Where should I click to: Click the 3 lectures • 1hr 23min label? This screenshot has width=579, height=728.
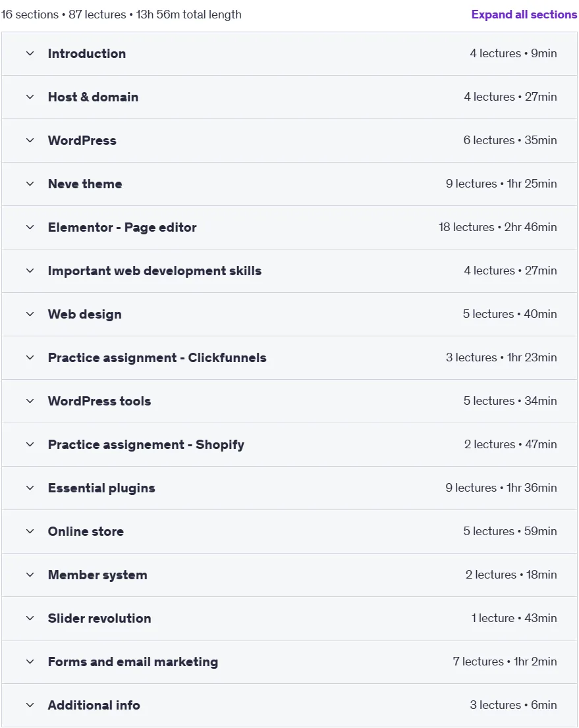point(501,357)
